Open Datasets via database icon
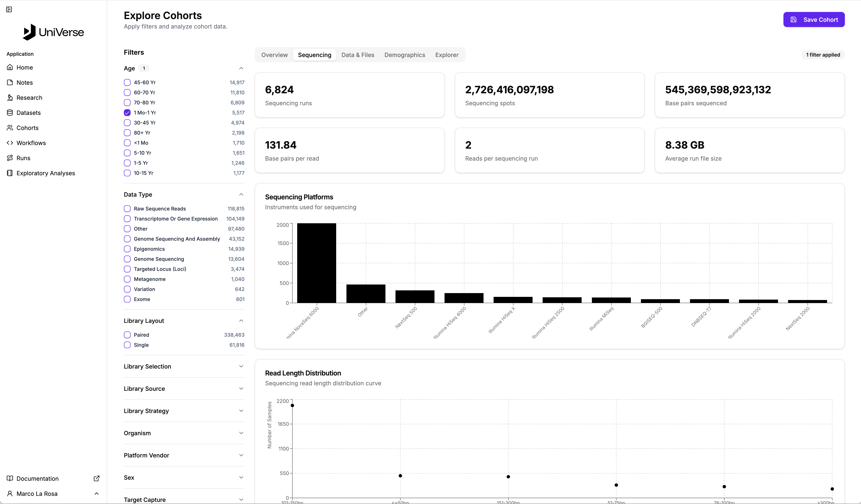861x504 pixels. coord(10,113)
